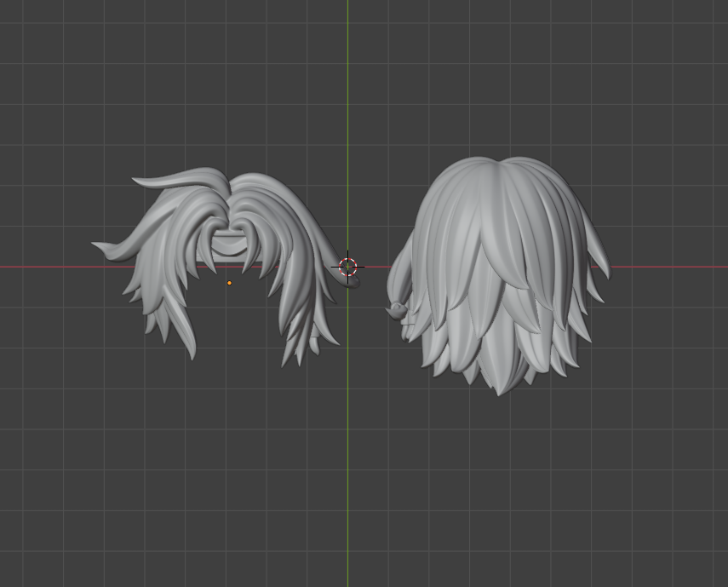Select the front-facing hair mesh on the left
The height and width of the screenshot is (587, 728).
click(x=170, y=256)
